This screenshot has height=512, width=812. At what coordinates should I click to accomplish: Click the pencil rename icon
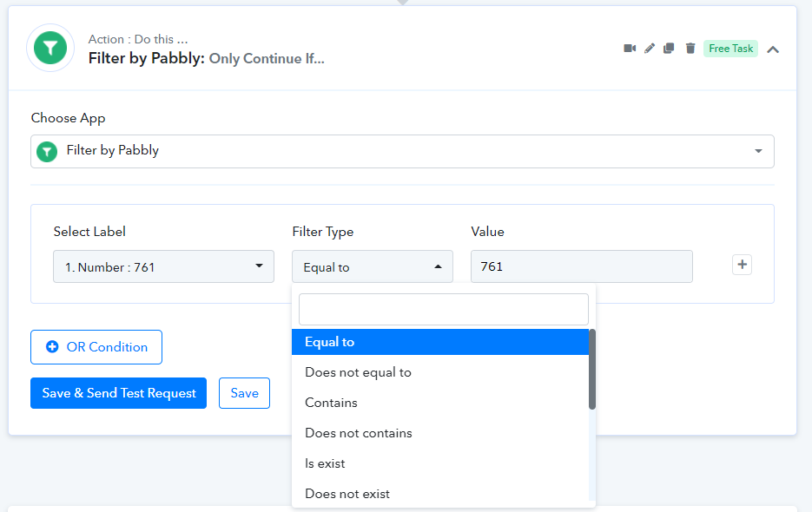click(650, 48)
